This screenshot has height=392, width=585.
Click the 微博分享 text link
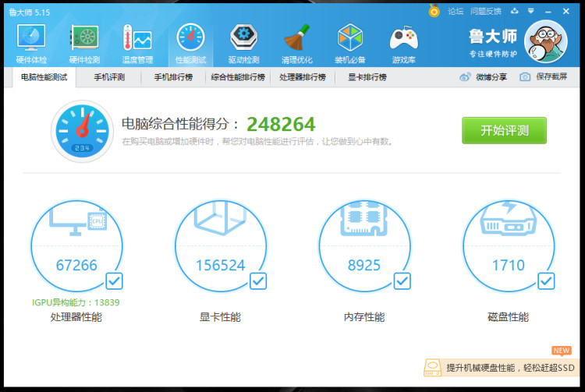491,77
